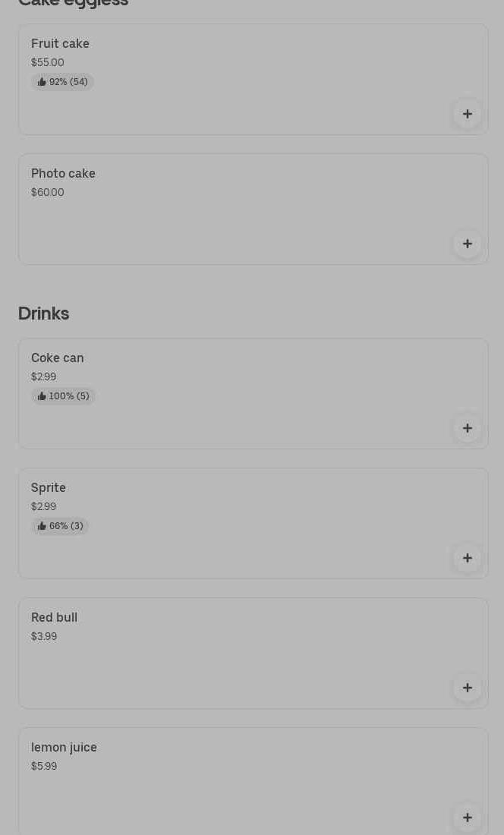Click Fruit cake thumbs-up rating icon
The height and width of the screenshot is (835, 504).
coord(42,82)
